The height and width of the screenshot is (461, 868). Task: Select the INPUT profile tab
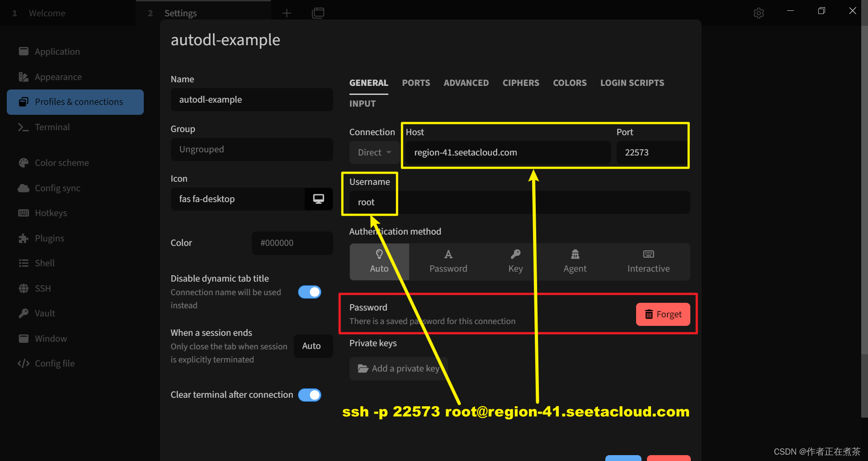tap(363, 103)
